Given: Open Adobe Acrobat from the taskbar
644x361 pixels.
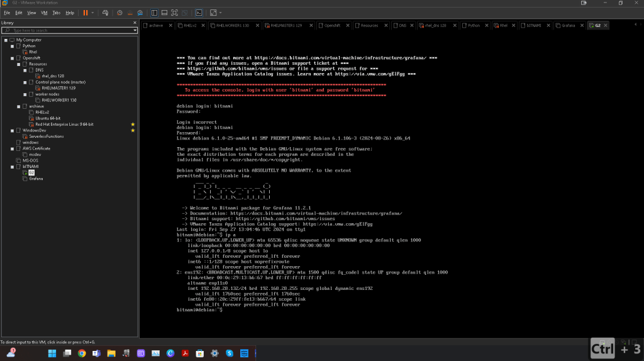Looking at the screenshot, I should pyautogui.click(x=186, y=353).
